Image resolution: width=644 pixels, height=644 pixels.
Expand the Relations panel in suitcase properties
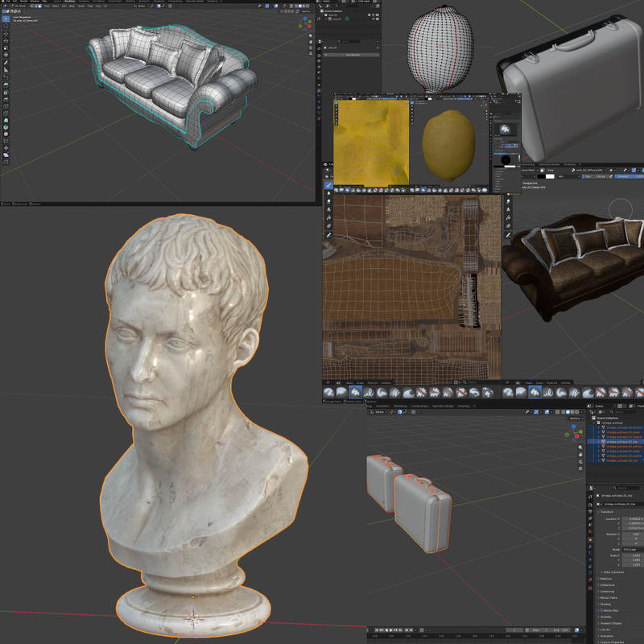(x=605, y=579)
